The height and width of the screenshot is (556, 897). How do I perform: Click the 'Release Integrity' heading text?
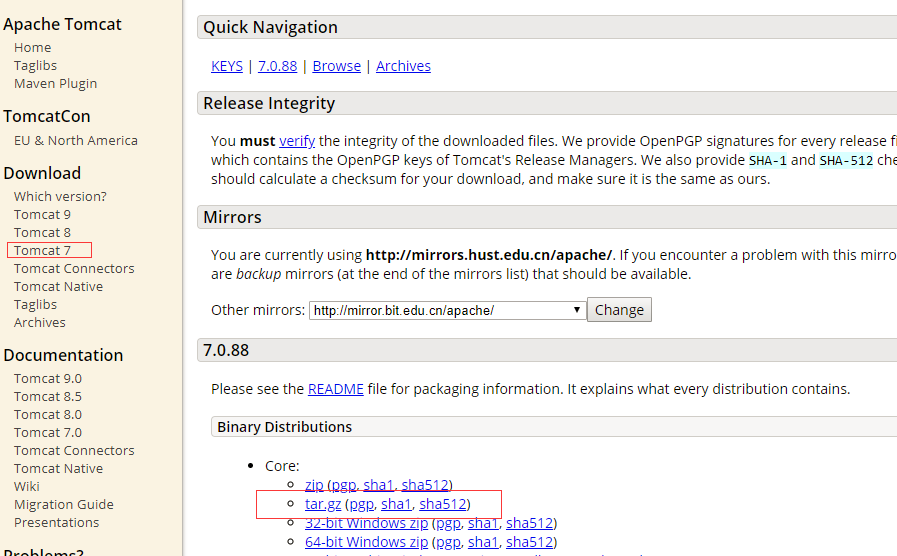[269, 104]
